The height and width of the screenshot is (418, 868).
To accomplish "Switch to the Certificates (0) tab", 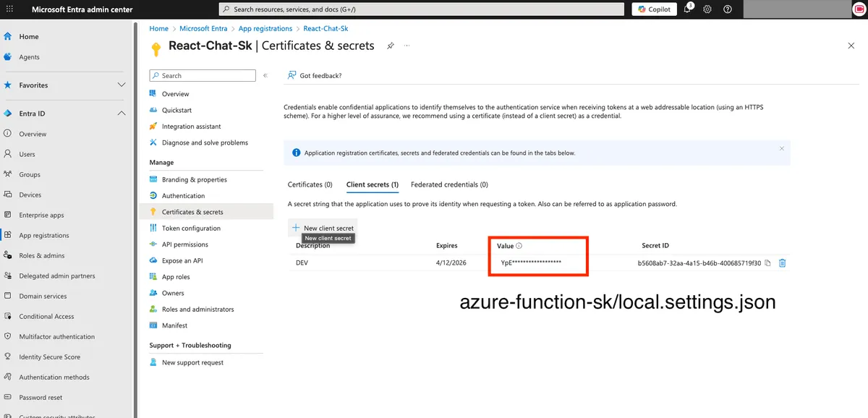I will (x=310, y=184).
